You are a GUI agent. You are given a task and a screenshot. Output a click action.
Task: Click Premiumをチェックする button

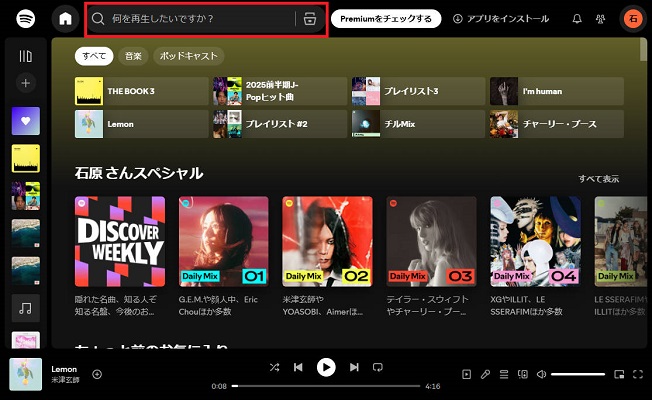click(386, 19)
